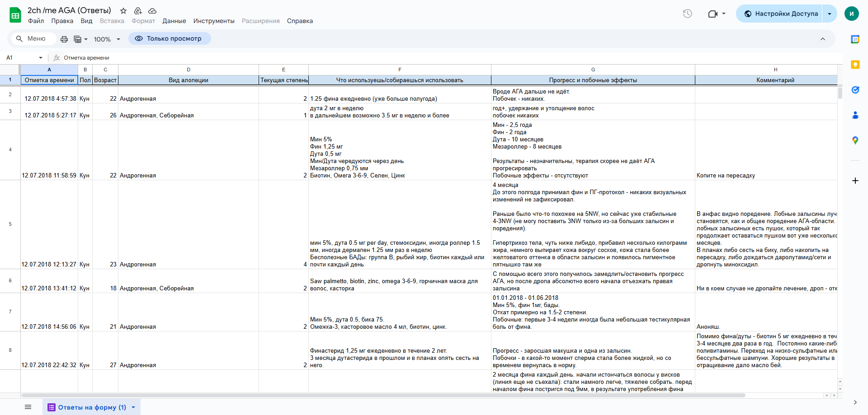Open the Ответы на форму (1) tab dropdown
Image resolution: width=868 pixels, height=415 pixels.
133,407
